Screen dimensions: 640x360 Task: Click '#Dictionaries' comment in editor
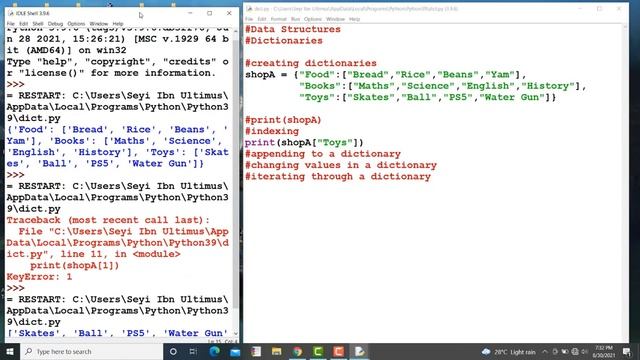(284, 41)
